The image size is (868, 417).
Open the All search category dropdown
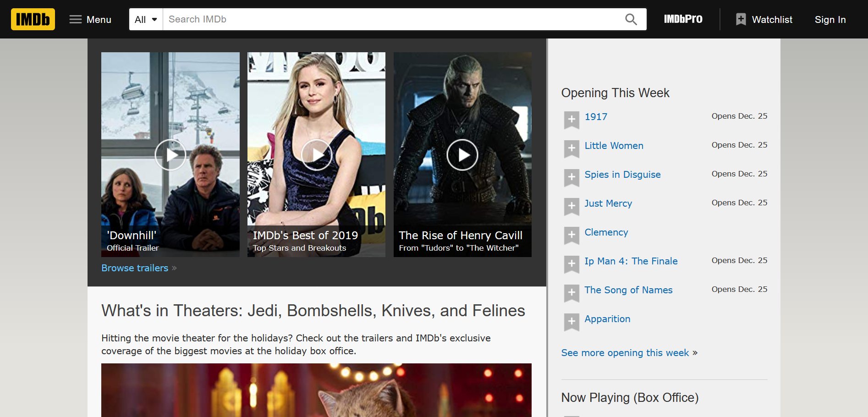145,19
